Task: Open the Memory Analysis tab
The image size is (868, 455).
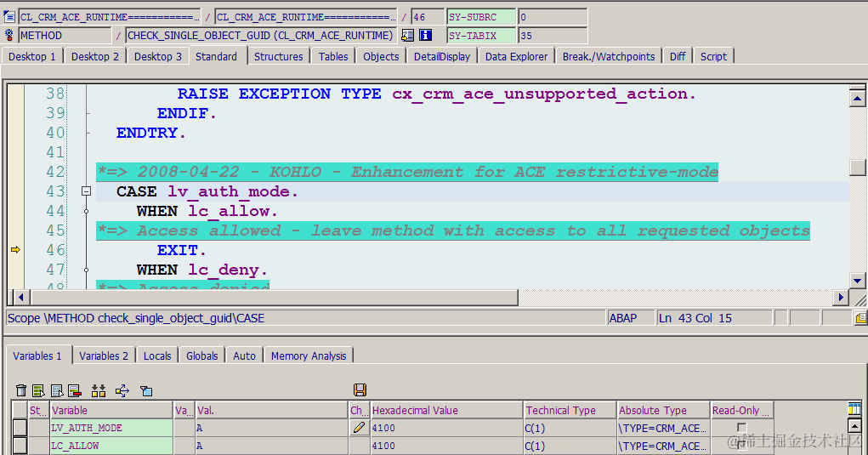Action: tap(309, 355)
